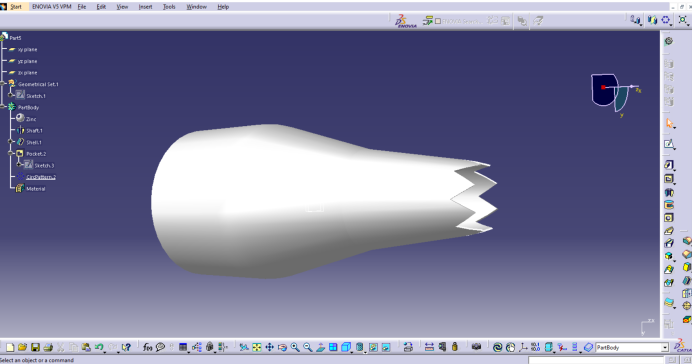Print using the printer icon
Viewport: 692px width, 364px height.
pyautogui.click(x=48, y=347)
